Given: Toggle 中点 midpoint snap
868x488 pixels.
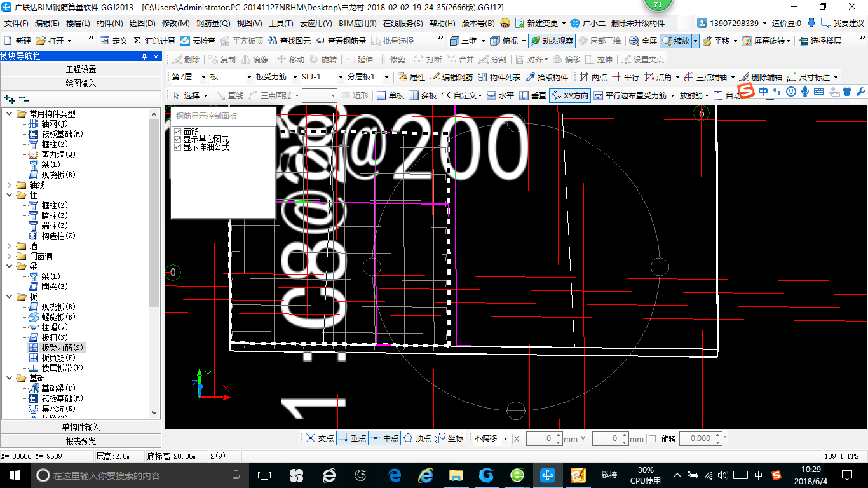Looking at the screenshot, I should click(x=384, y=438).
